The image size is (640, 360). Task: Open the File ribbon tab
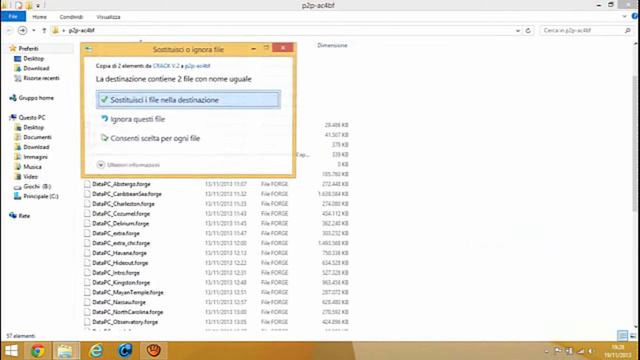pos(13,16)
